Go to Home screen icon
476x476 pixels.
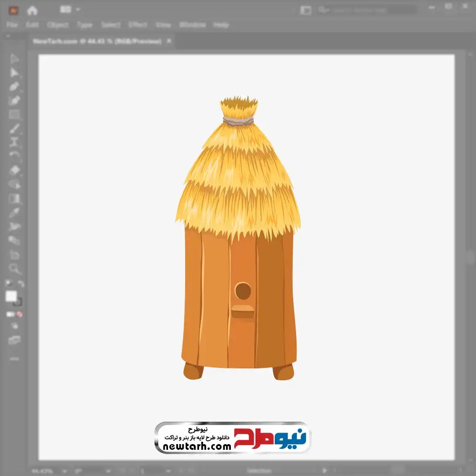pyautogui.click(x=32, y=10)
